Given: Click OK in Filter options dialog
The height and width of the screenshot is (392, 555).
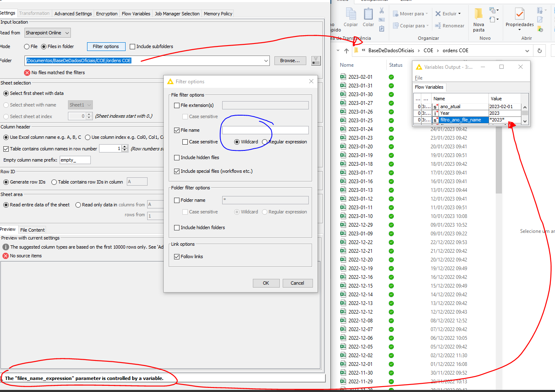Looking at the screenshot, I should [x=266, y=283].
